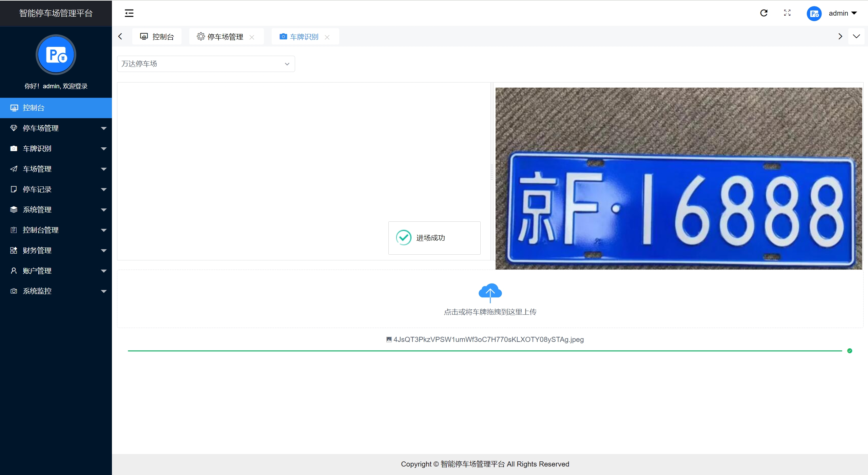Click the refresh page icon
Screen dimensions: 868x475
point(764,13)
